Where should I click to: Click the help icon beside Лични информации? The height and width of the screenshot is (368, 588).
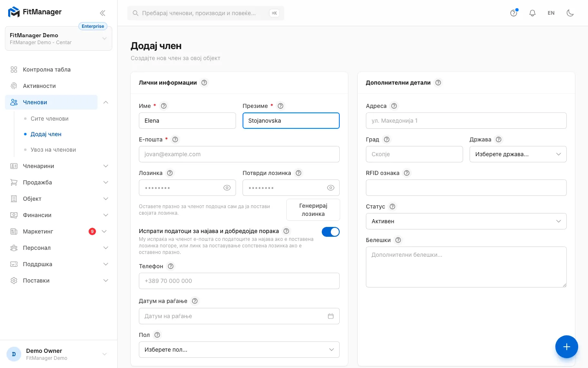pyautogui.click(x=204, y=83)
